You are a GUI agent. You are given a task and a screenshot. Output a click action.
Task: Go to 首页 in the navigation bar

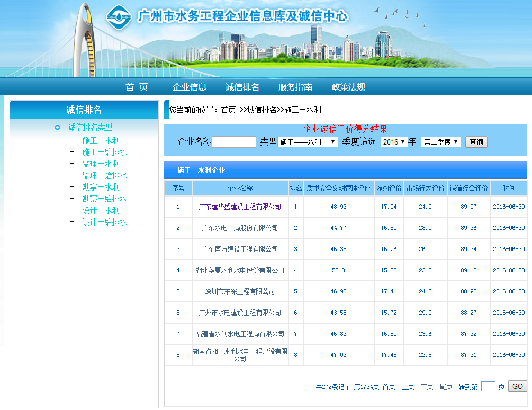[x=137, y=87]
